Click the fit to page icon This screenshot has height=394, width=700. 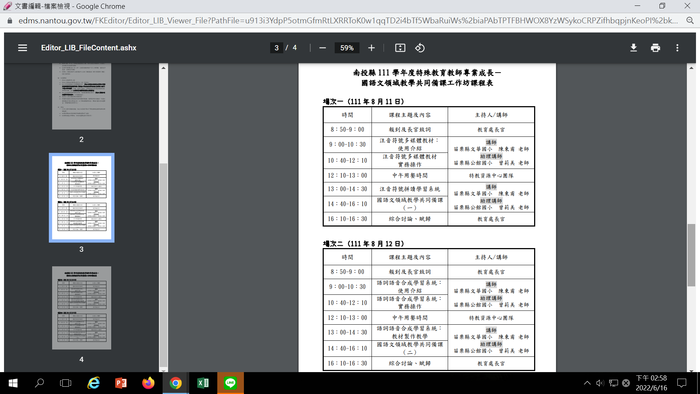click(x=400, y=48)
